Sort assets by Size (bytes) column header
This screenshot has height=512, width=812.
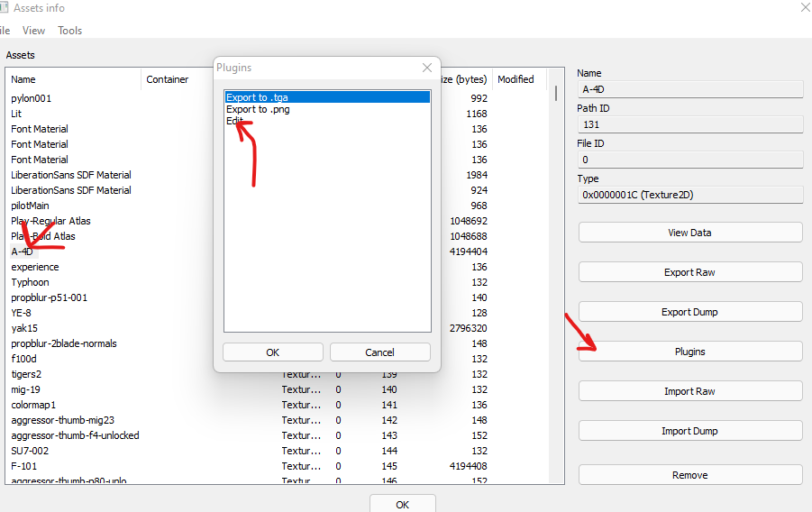(464, 79)
